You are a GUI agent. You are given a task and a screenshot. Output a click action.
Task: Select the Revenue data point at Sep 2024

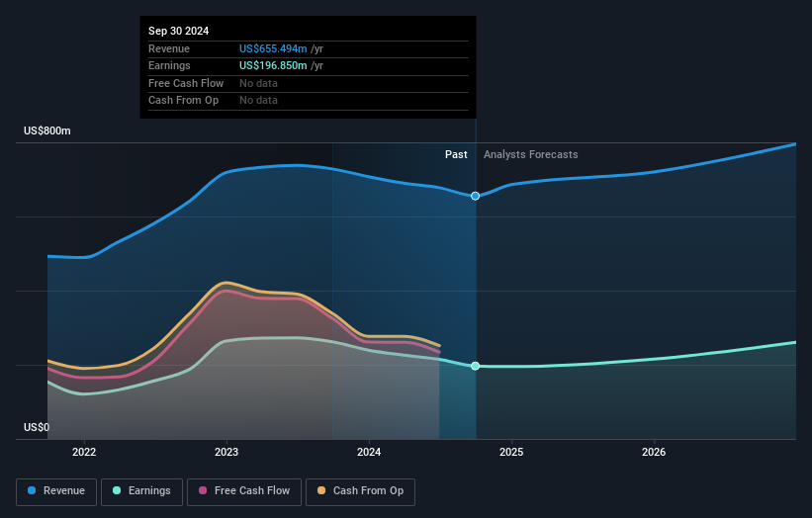(x=476, y=196)
